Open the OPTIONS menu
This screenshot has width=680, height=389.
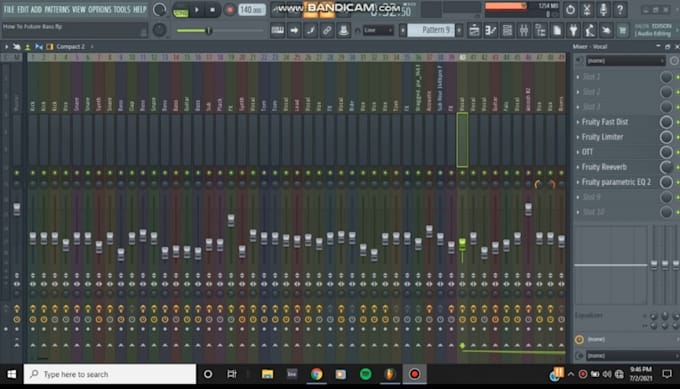(x=99, y=10)
